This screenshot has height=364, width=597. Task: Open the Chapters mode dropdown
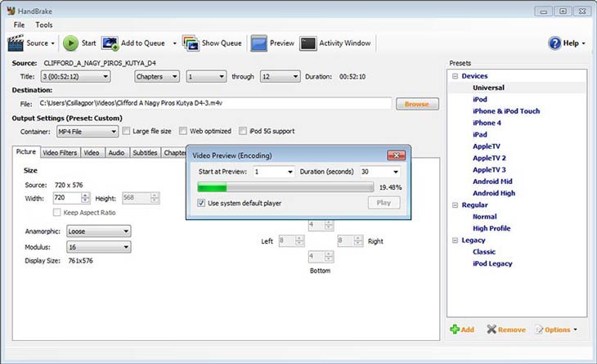(156, 77)
